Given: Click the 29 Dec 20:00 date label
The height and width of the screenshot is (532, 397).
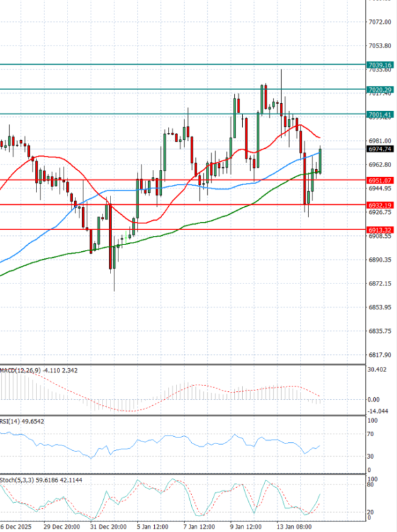Looking at the screenshot, I should click(x=62, y=526).
